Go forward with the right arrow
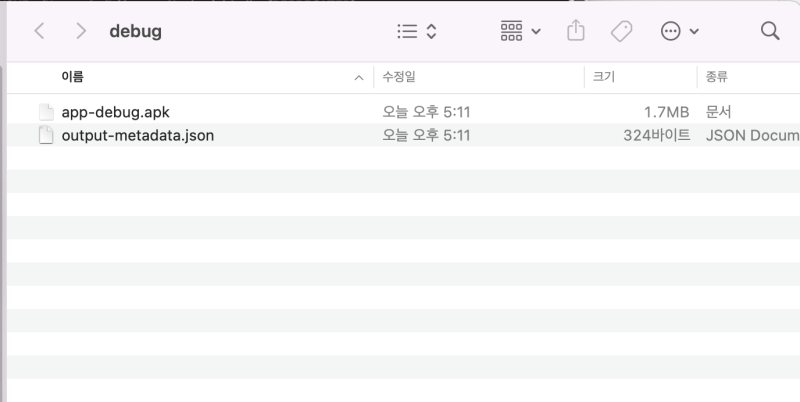800x402 pixels. 81,31
